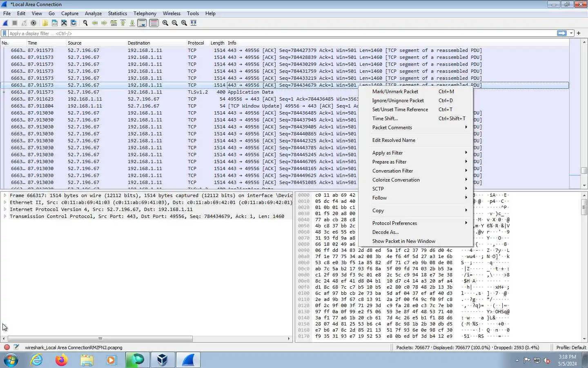This screenshot has height=368, width=588.
Task: Expand the Conversation Filter submenu
Action: tap(416, 171)
